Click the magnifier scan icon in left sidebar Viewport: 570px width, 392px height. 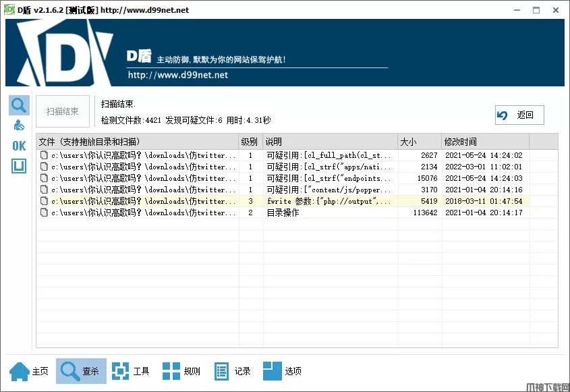point(19,105)
